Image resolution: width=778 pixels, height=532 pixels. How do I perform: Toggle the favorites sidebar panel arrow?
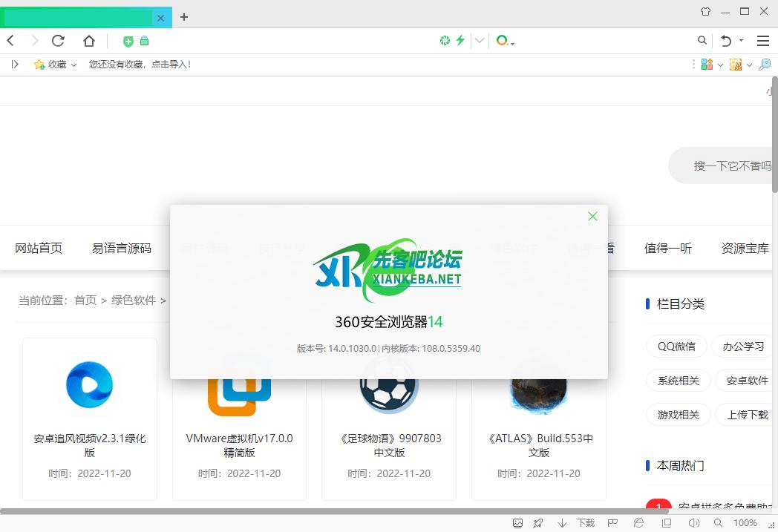point(15,65)
